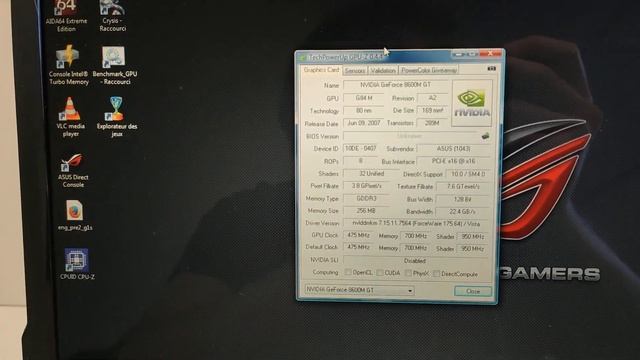640x360 pixels.
Task: Click the Bandwidth field 22.4 GB/s
Action: point(462,212)
